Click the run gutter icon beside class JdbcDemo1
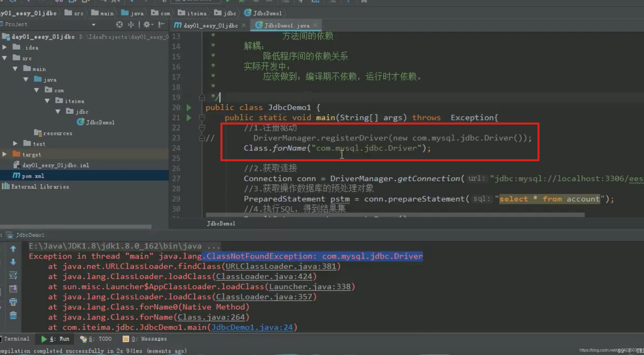 pos(189,108)
